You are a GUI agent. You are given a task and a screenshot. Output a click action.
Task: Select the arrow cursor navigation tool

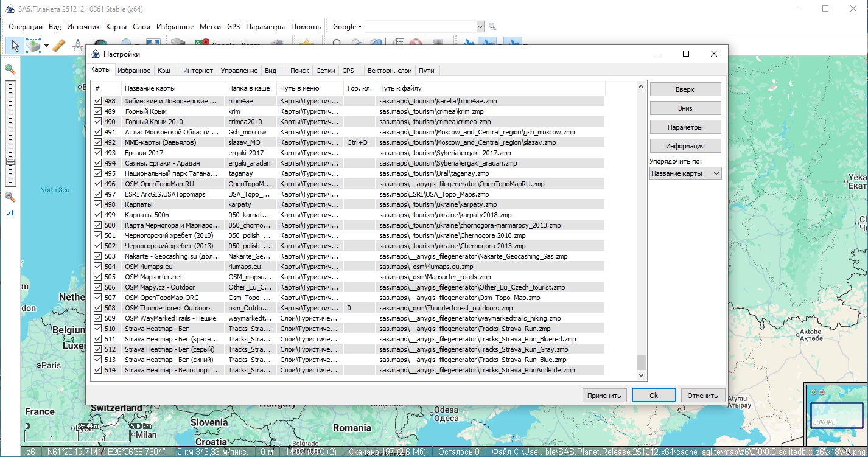click(x=15, y=45)
